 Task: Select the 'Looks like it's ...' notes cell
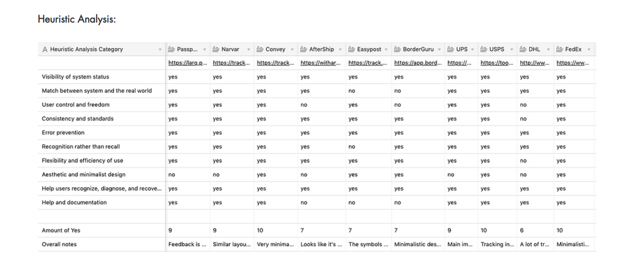pyautogui.click(x=320, y=244)
